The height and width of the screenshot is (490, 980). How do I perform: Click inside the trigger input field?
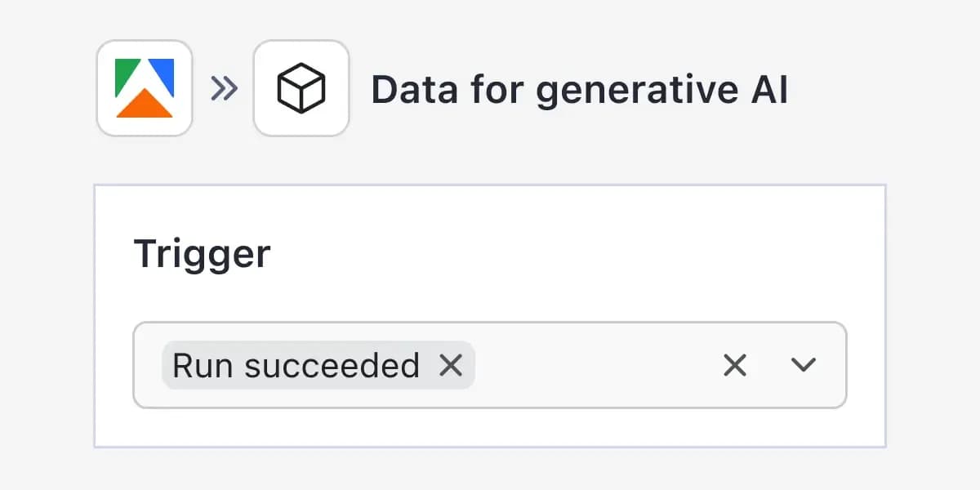tap(588, 366)
